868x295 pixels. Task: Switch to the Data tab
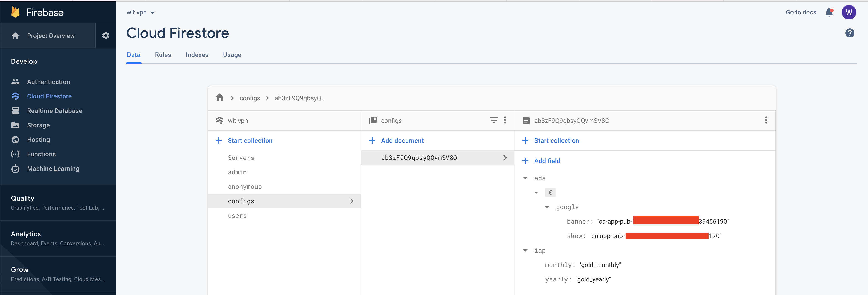click(134, 55)
